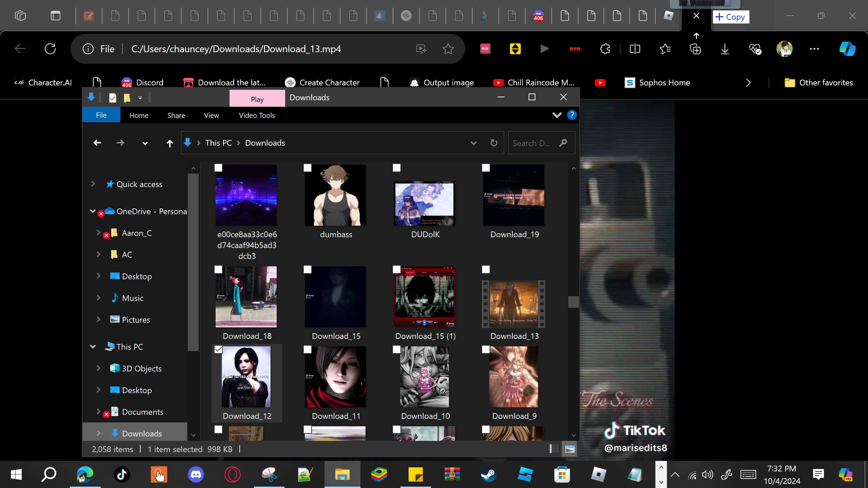
Task: Select the Play contextual tab
Action: (257, 99)
